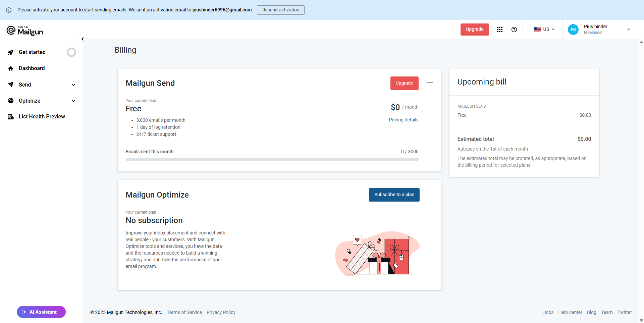Click Upgrade in Mailgun Send card
Screen dimensions: 644x323
click(404, 83)
